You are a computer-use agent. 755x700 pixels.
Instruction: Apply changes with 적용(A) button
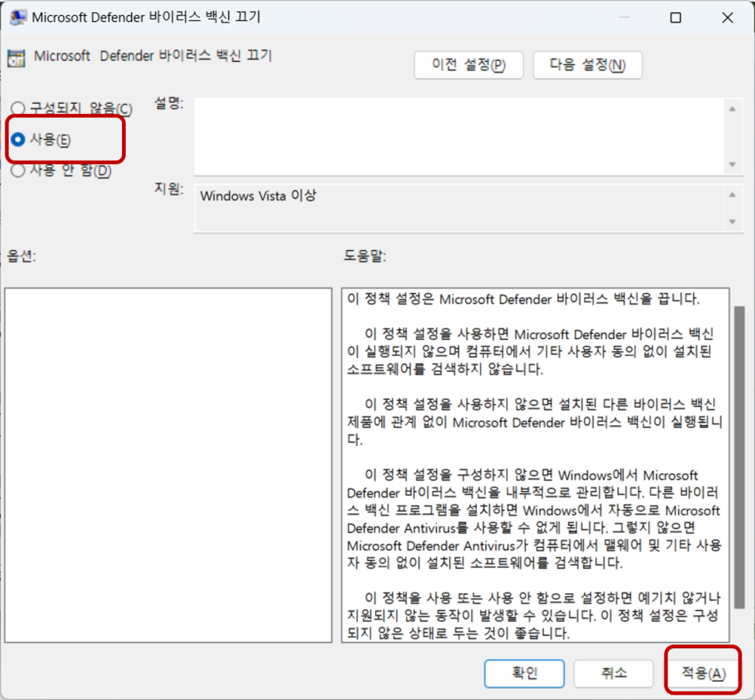click(x=703, y=673)
